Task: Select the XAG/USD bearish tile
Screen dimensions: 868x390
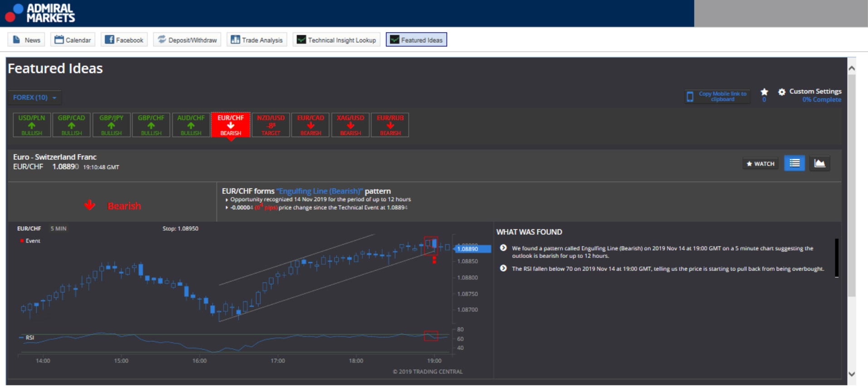Action: tap(350, 125)
